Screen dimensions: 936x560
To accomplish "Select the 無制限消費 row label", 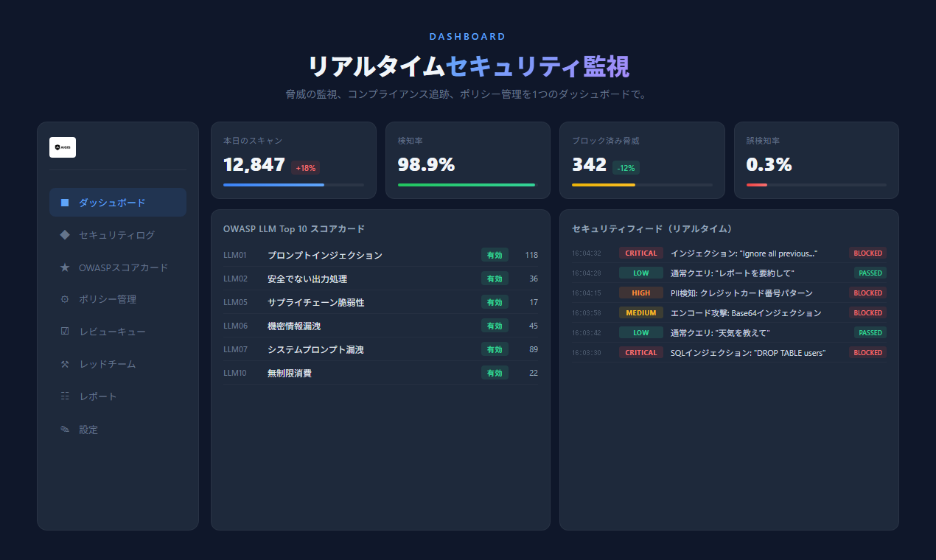I will coord(290,373).
